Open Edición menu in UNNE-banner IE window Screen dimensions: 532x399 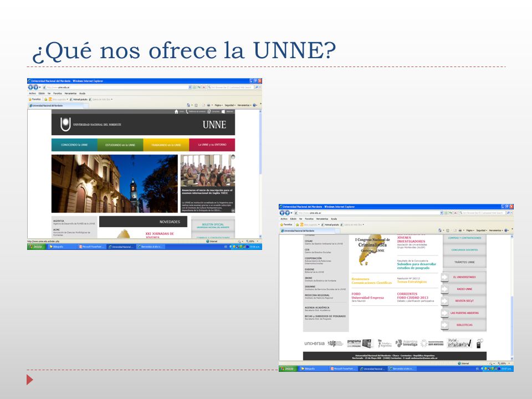(x=42, y=93)
